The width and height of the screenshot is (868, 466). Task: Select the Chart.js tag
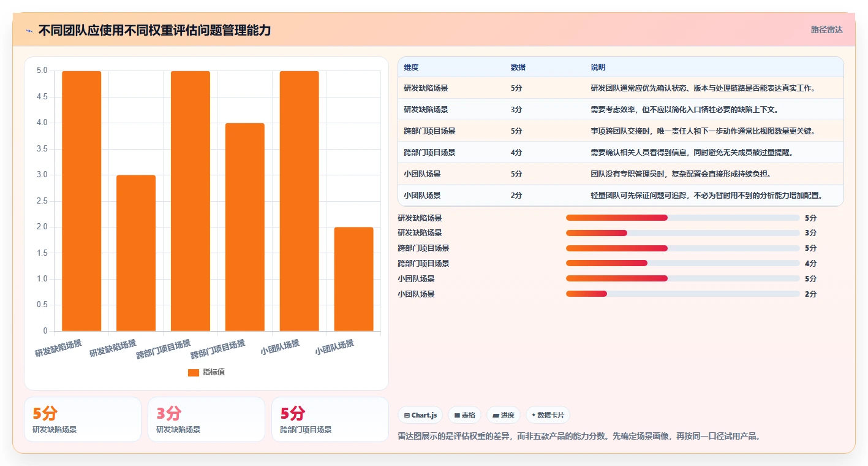[x=420, y=415]
